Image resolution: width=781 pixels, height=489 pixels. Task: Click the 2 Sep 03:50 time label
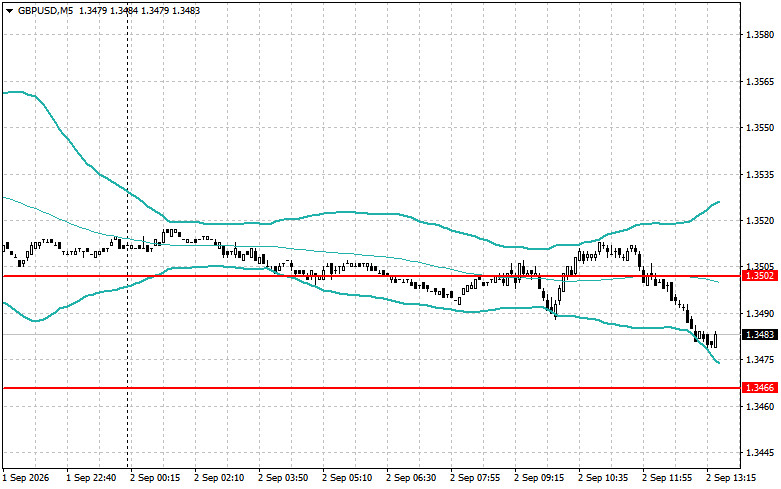point(283,478)
